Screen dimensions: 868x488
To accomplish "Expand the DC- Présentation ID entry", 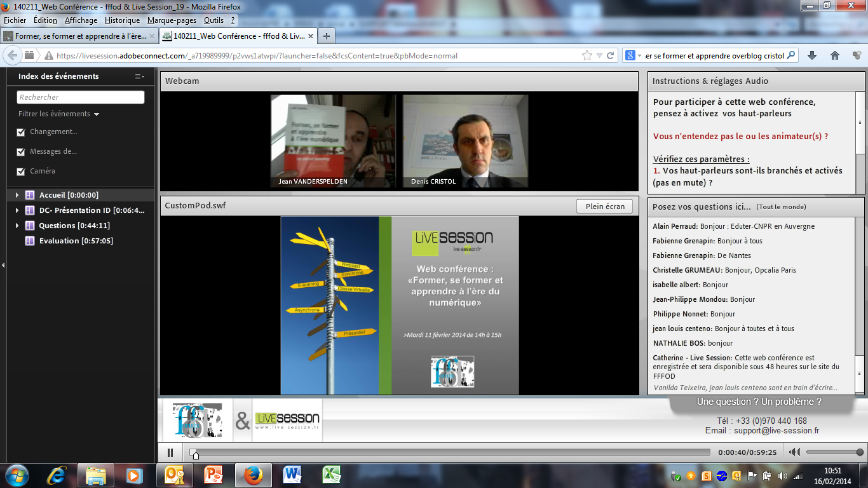I will (x=17, y=210).
